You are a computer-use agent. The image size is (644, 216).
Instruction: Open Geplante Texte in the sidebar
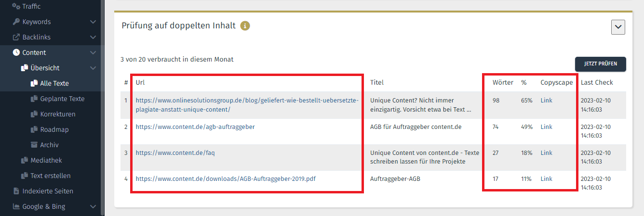click(x=62, y=99)
